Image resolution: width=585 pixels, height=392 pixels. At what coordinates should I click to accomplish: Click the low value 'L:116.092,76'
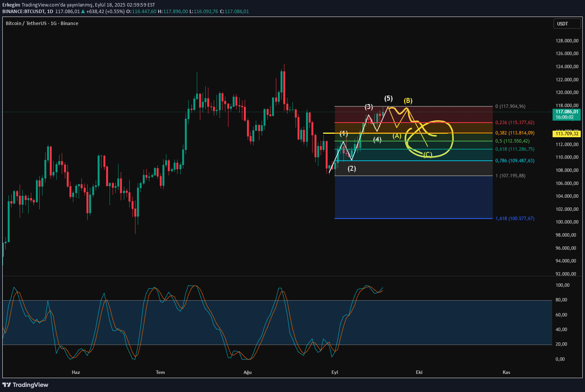pos(204,12)
